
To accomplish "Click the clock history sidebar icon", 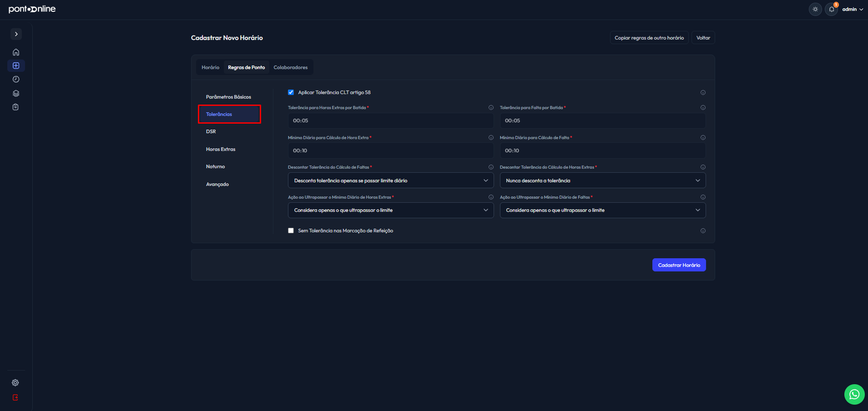I will coord(16,79).
